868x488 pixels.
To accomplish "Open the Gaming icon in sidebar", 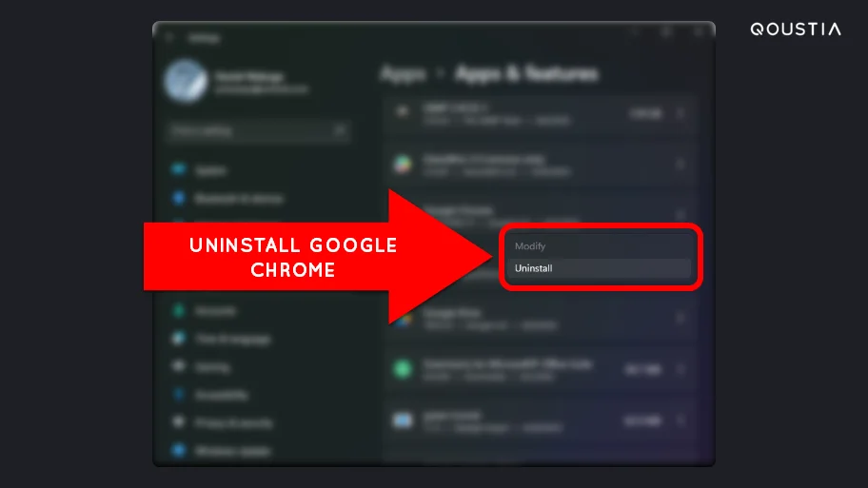I will pos(178,366).
